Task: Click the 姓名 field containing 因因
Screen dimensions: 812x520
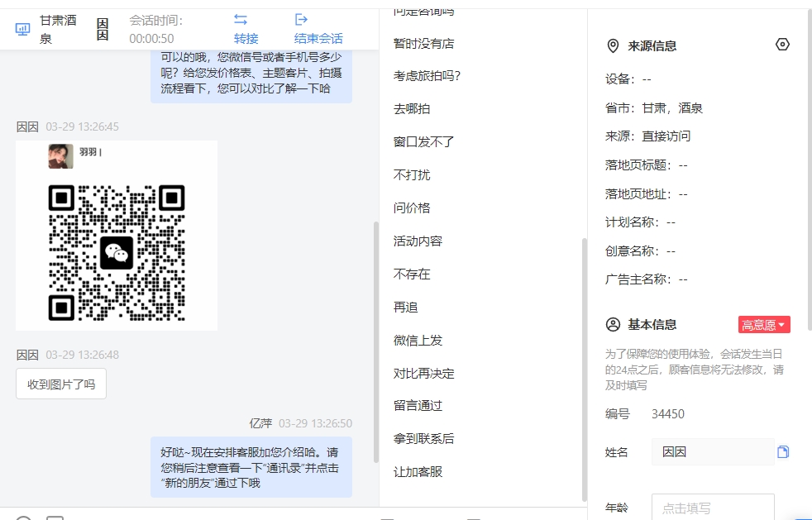Action: point(713,452)
